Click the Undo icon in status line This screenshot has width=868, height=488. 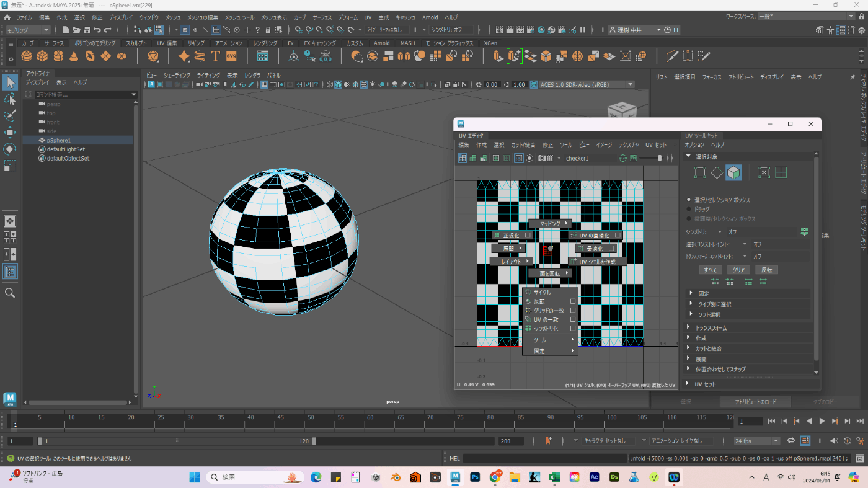click(97, 30)
